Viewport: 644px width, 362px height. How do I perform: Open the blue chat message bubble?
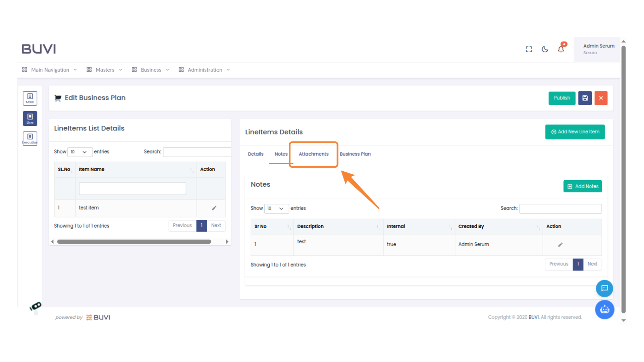pos(604,288)
